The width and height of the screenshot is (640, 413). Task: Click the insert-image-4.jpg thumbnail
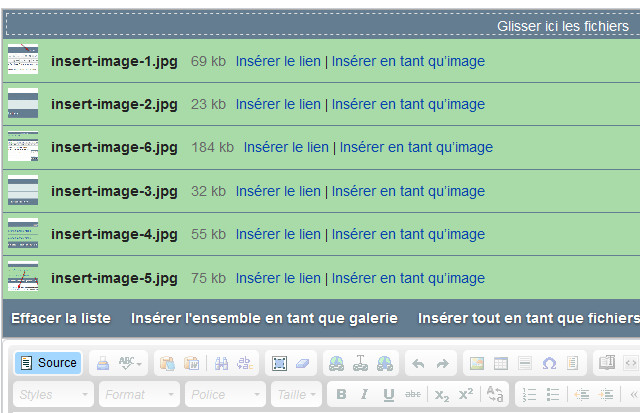click(x=23, y=234)
